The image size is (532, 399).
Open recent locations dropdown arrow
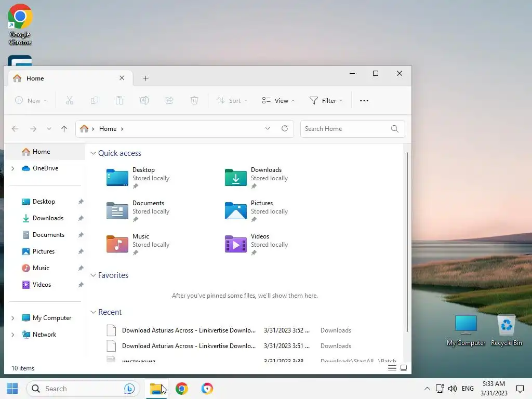[49, 129]
